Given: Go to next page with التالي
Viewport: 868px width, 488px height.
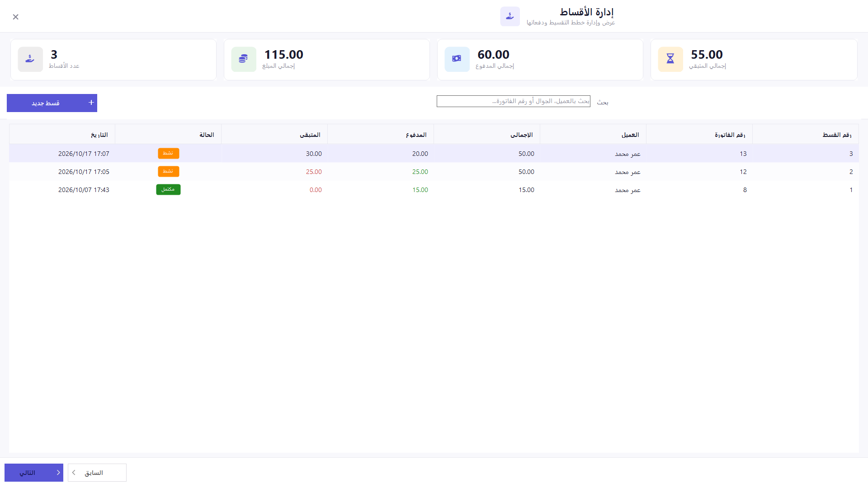Looking at the screenshot, I should point(34,473).
